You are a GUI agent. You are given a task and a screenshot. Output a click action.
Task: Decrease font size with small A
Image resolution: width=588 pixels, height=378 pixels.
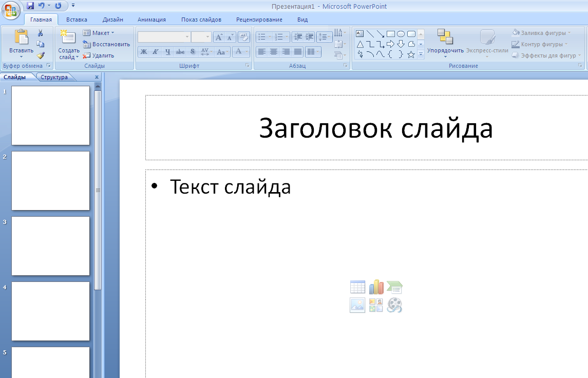pyautogui.click(x=230, y=37)
